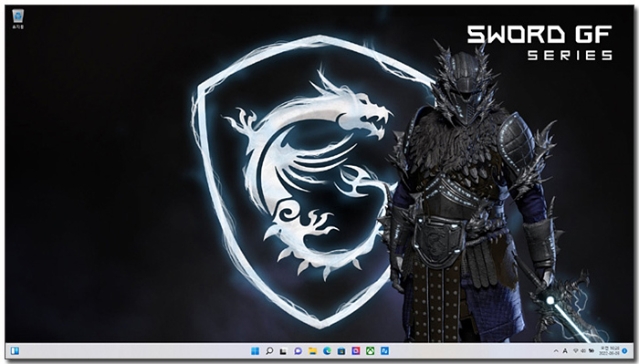
Task: Expand hidden system tray icons chevron
Action: pyautogui.click(x=556, y=351)
